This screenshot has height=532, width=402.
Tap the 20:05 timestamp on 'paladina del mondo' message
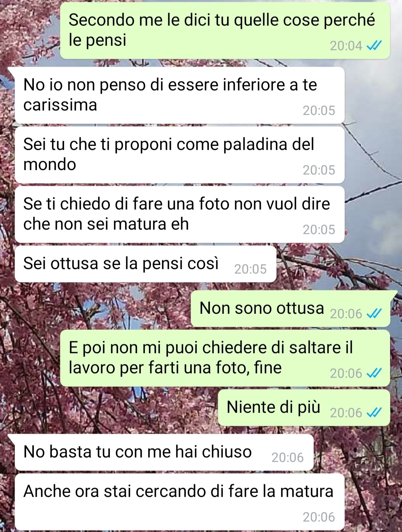pos(319,170)
